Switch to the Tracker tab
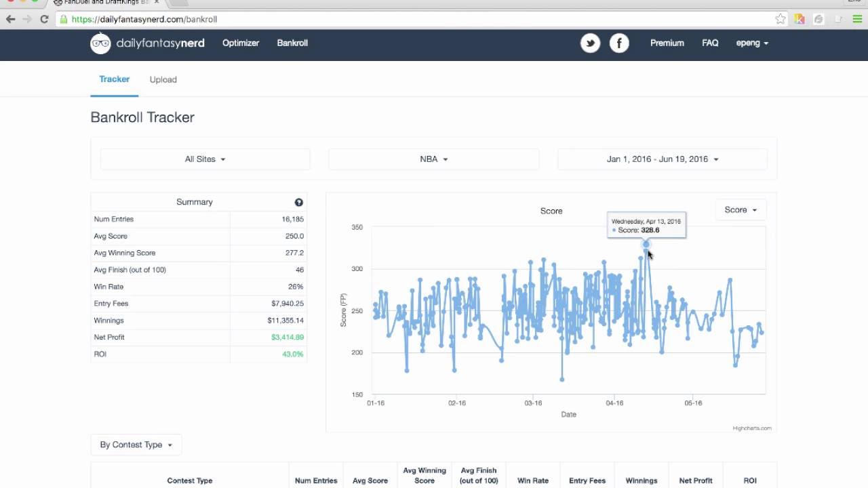Image resolution: width=868 pixels, height=488 pixels. click(115, 79)
